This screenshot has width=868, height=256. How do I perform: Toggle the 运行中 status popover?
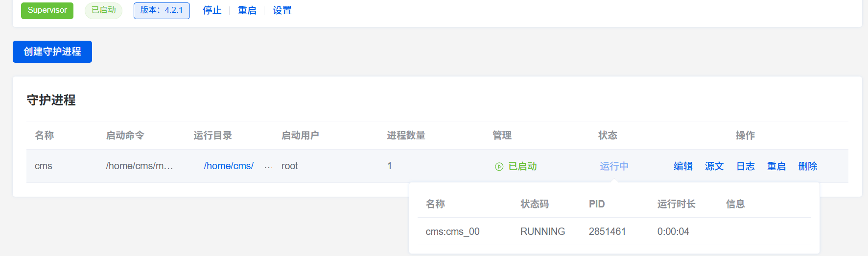pyautogui.click(x=614, y=166)
